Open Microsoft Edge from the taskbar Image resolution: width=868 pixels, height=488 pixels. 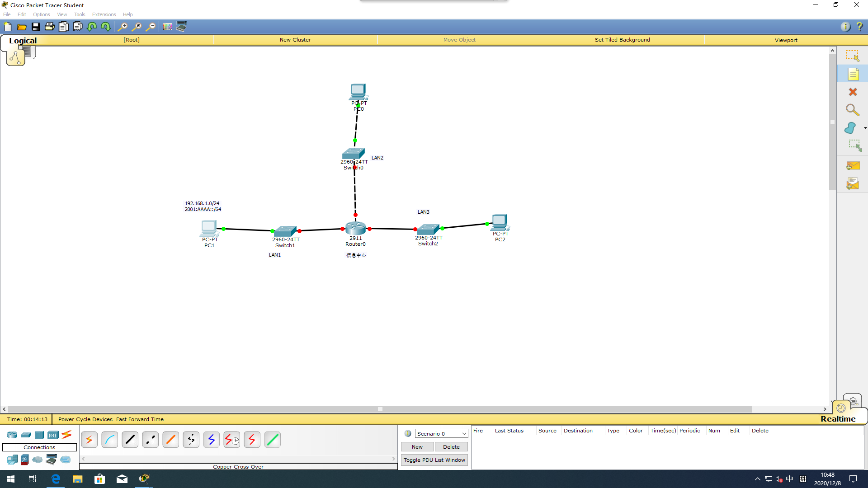pos(56,479)
